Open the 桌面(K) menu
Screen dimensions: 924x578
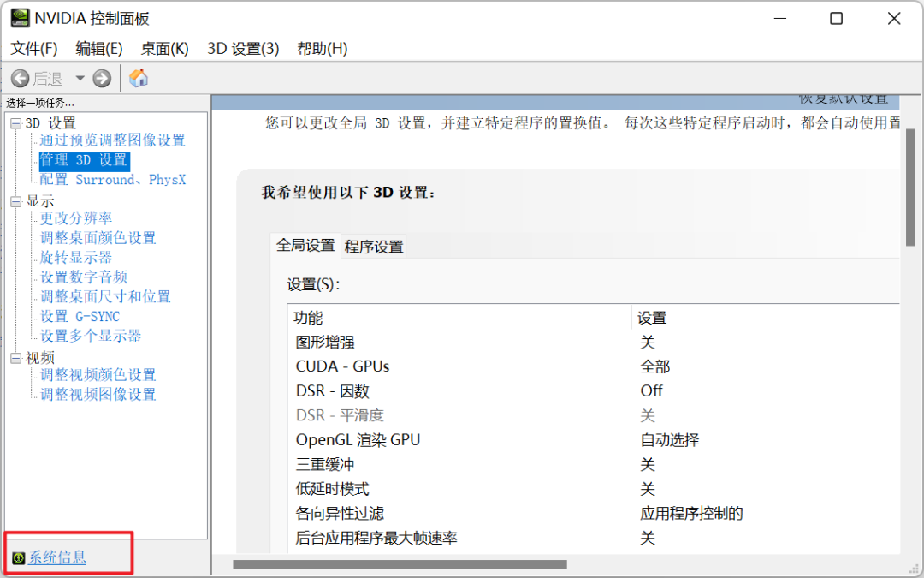[164, 48]
